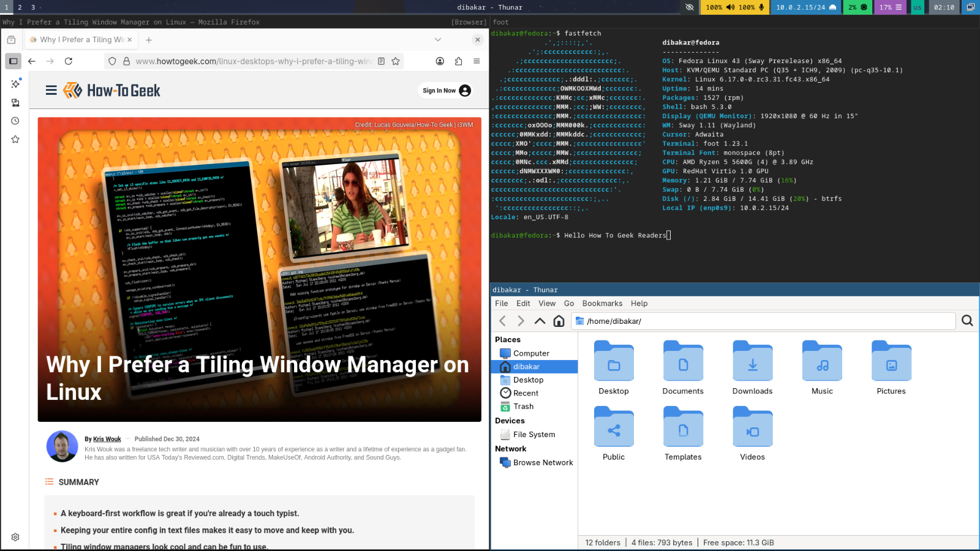Open the Firefox hamburger application menu
The image size is (980, 551).
(477, 61)
